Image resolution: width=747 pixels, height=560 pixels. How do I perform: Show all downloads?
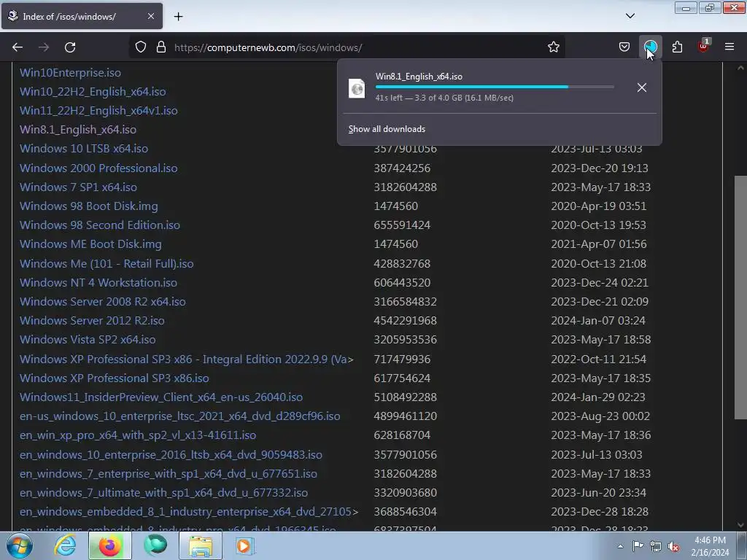(387, 129)
